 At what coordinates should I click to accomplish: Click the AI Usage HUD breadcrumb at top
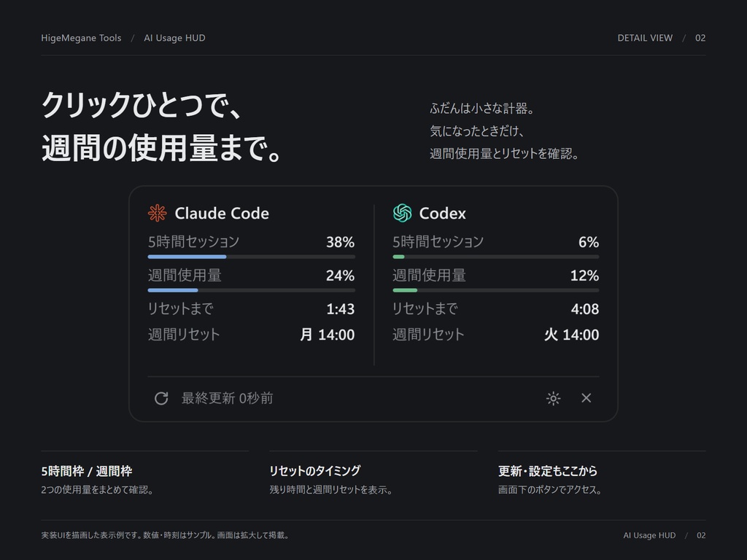[174, 38]
